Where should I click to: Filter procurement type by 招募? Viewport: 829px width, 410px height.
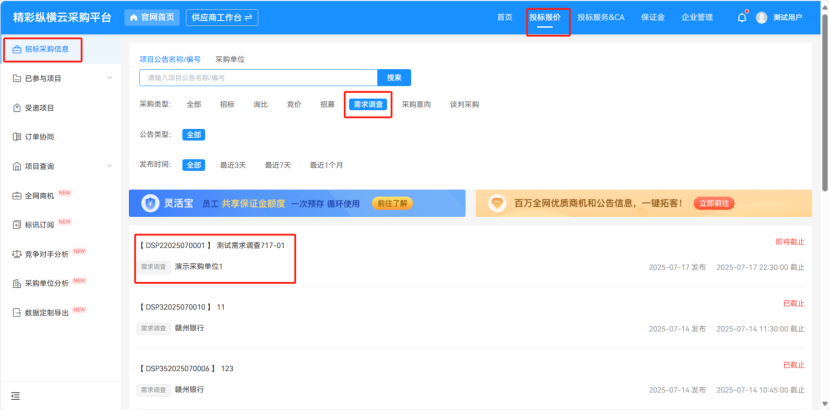[x=327, y=105]
